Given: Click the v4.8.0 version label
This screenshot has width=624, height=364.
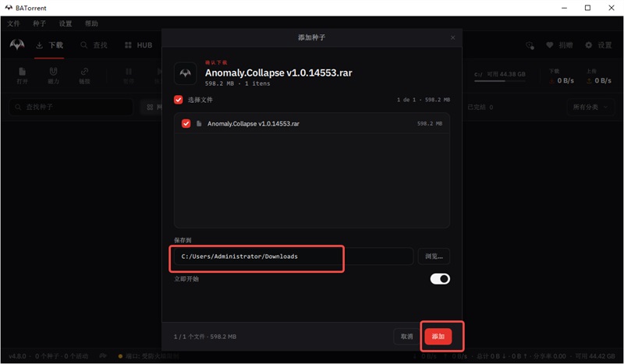Looking at the screenshot, I should click(x=17, y=355).
